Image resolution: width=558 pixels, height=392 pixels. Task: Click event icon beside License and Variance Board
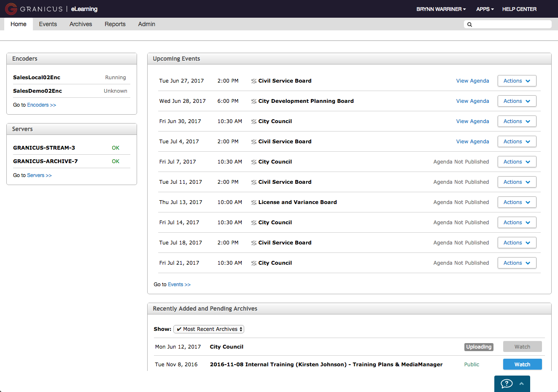(254, 202)
